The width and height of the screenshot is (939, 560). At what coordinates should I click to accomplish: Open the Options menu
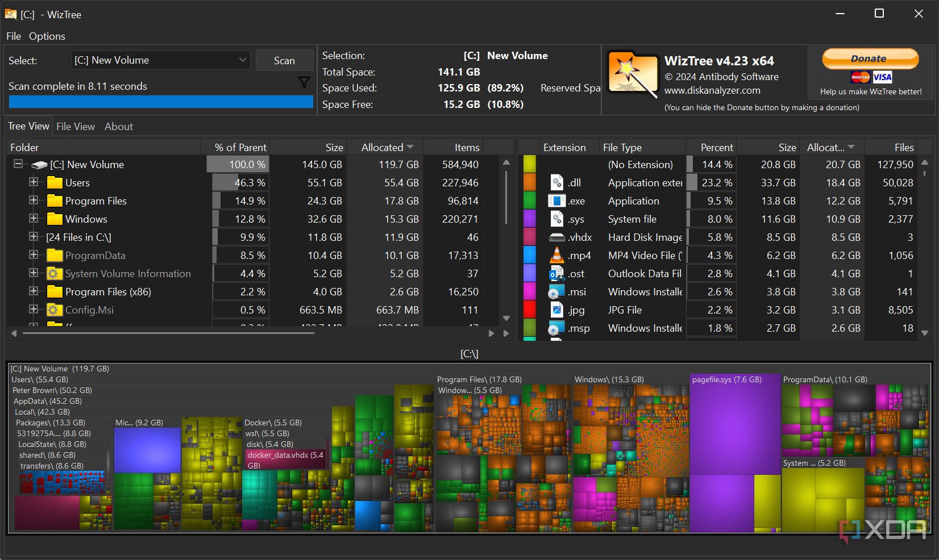pyautogui.click(x=47, y=36)
